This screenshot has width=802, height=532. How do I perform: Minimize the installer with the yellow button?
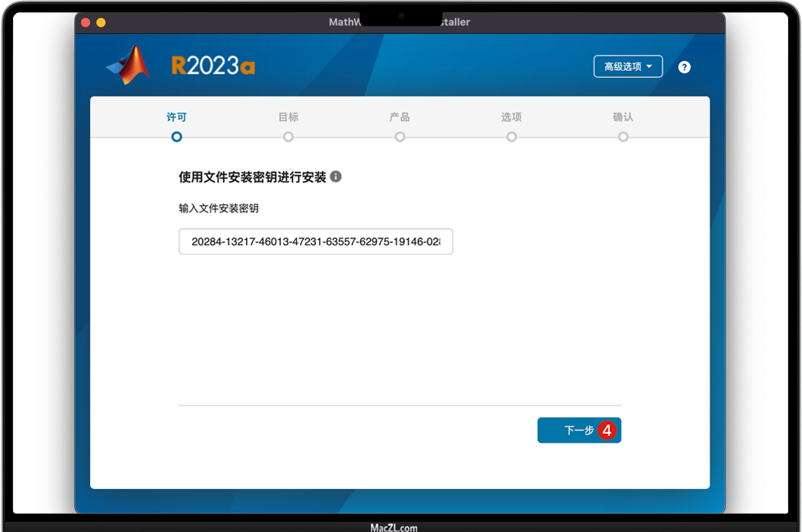click(x=101, y=22)
